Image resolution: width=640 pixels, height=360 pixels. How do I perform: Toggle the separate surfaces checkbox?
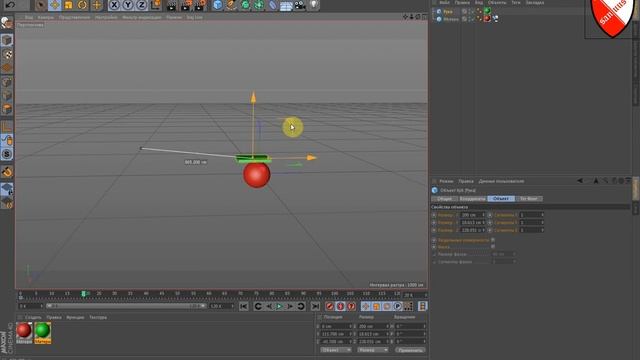pos(493,240)
